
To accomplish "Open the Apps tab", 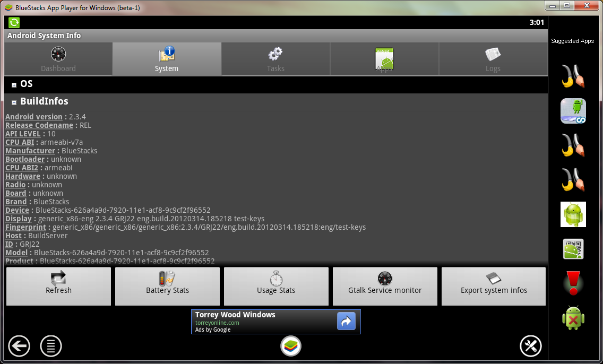I will click(x=384, y=59).
